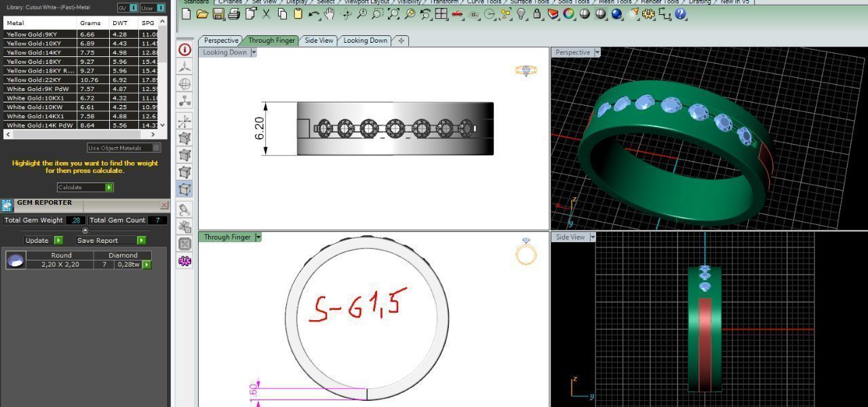Open the Side View viewport dropdown arrow
The width and height of the screenshot is (868, 407).
592,237
